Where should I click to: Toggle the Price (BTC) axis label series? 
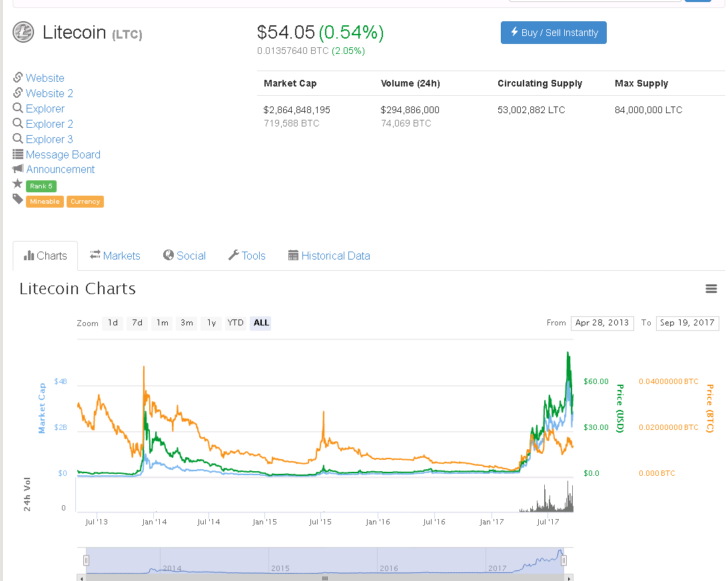[709, 409]
